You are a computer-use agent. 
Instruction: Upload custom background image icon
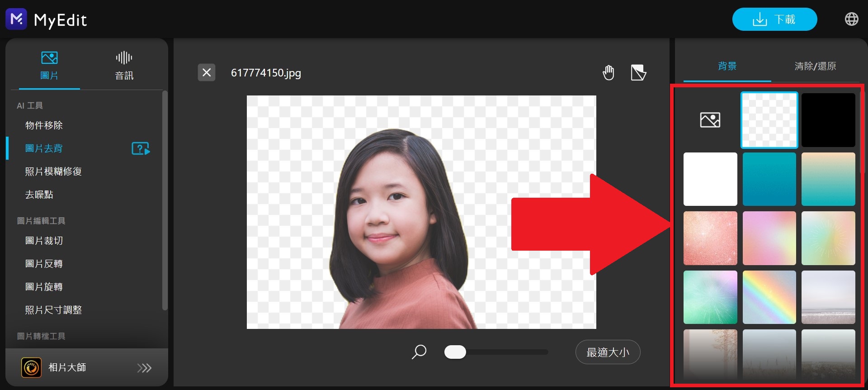pyautogui.click(x=710, y=120)
